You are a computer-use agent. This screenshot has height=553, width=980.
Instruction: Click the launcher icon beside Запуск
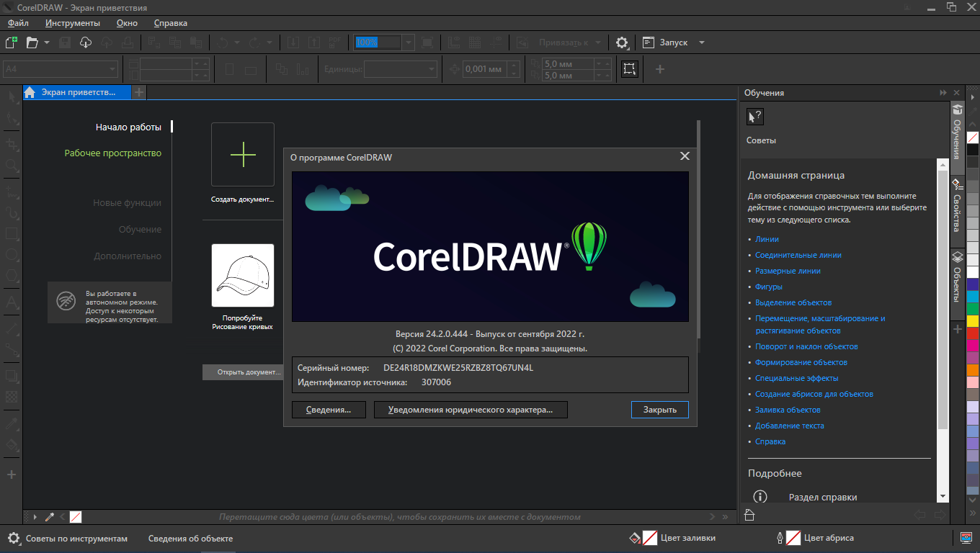pos(649,42)
